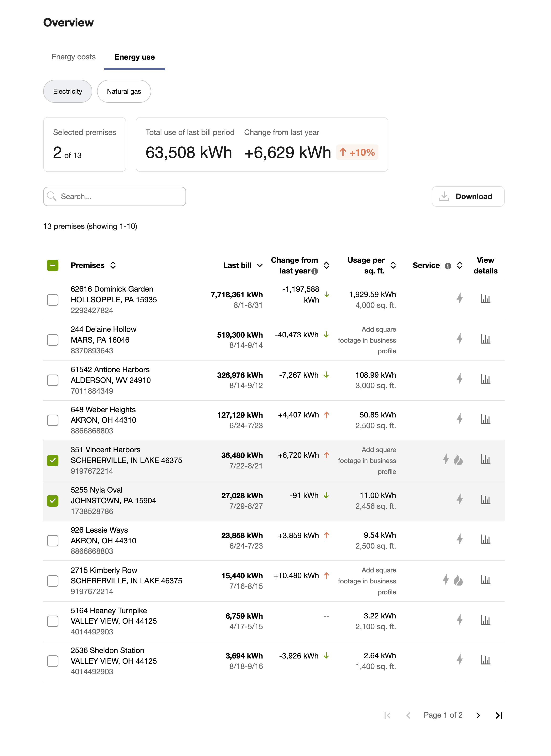The image size is (551, 756).
Task: Open the Service column info tooltip
Action: [x=448, y=266]
